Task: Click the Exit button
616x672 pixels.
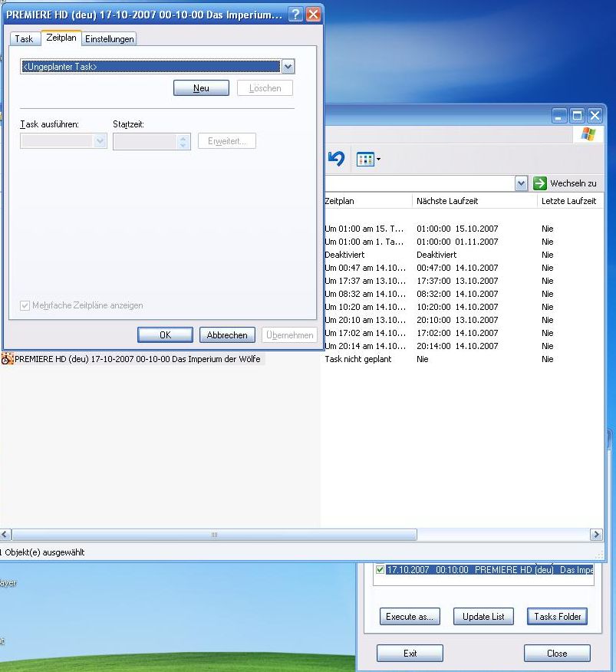Action: pyautogui.click(x=410, y=653)
